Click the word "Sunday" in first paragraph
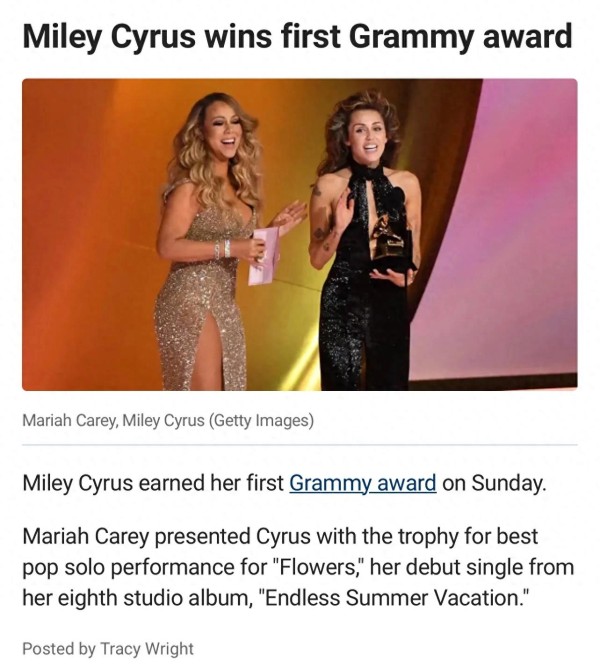 click(506, 483)
